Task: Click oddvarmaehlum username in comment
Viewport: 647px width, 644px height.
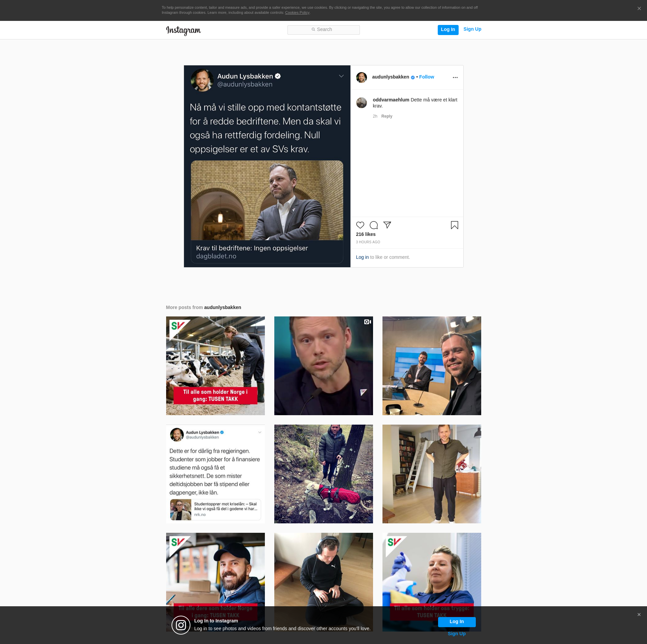Action: [x=391, y=100]
